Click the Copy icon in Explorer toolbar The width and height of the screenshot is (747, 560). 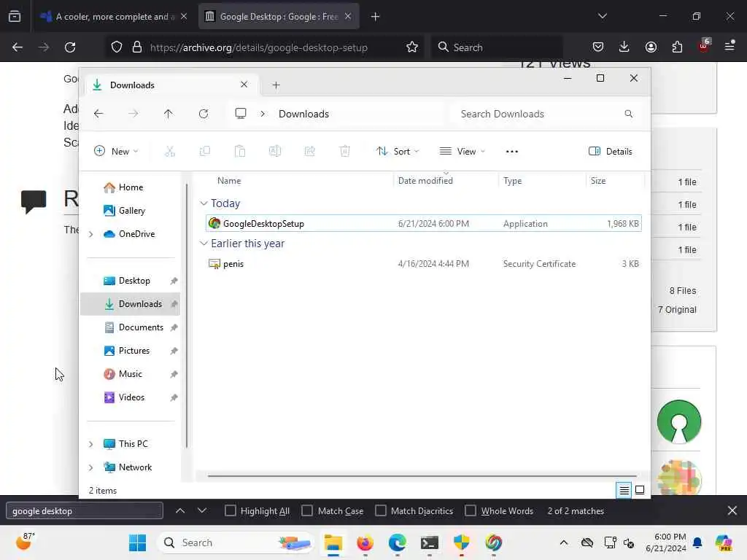tap(205, 152)
